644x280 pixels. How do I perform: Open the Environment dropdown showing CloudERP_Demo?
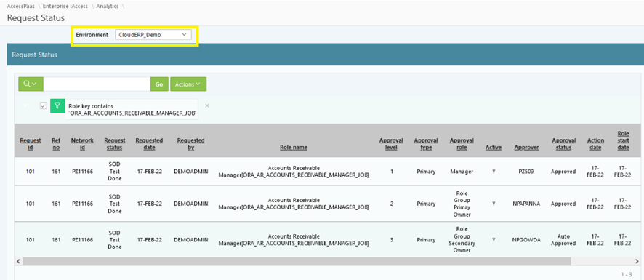[x=153, y=35]
